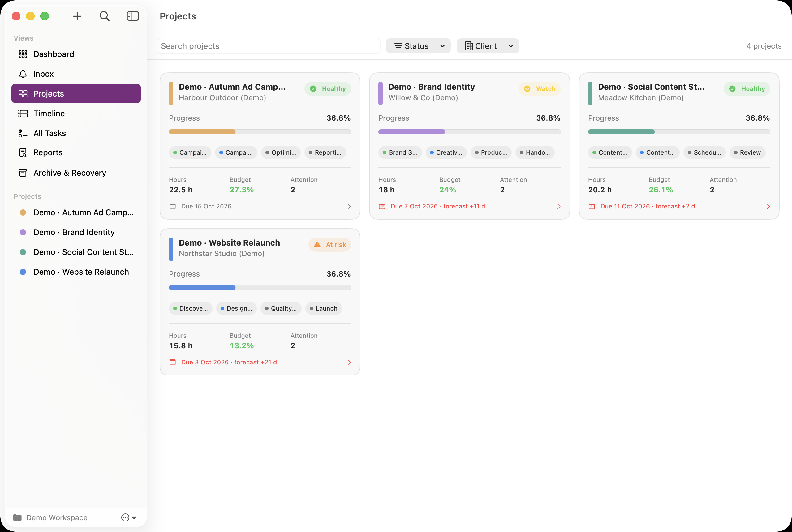
Task: Click the Quality… phase chip
Action: pos(281,308)
